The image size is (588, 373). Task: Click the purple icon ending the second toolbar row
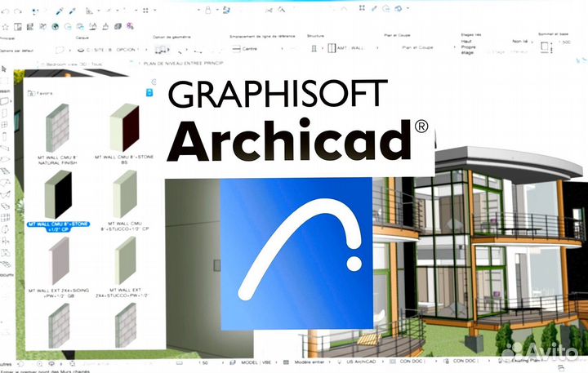point(130,26)
